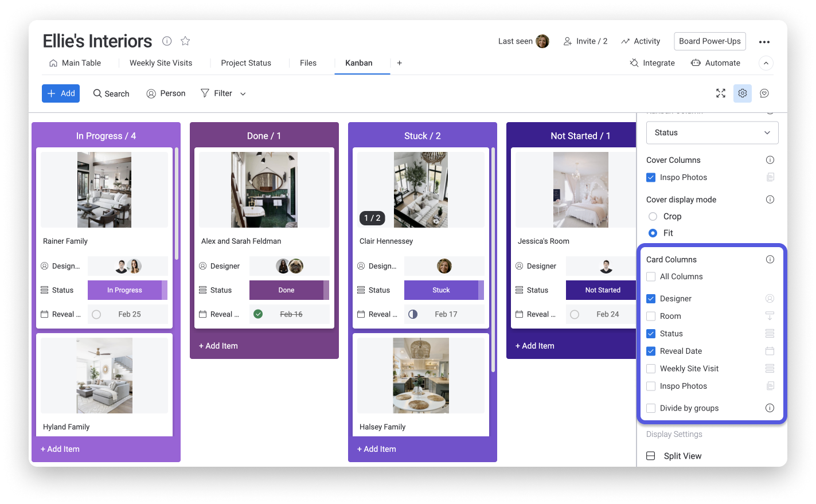Uncheck the Designer card column

[x=651, y=299]
